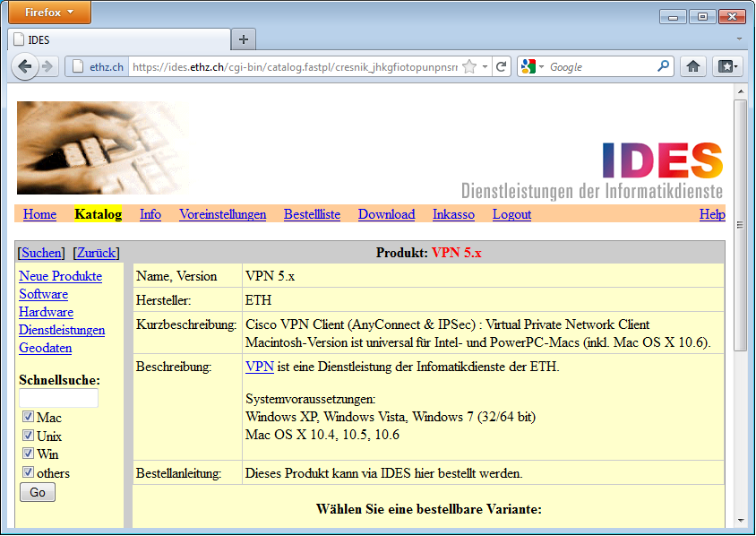Click the URL address bar
Viewport: 756px width, 536px height.
(x=294, y=66)
